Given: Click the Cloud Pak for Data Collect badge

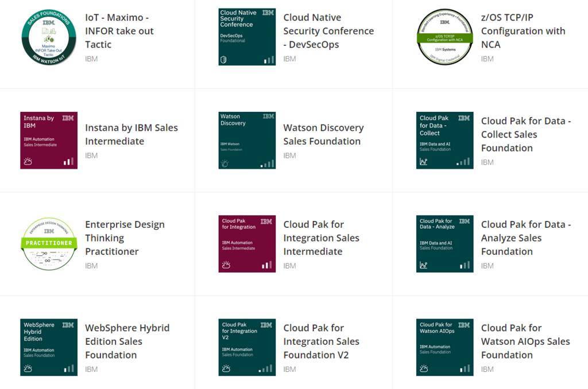Looking at the screenshot, I should click(x=444, y=140).
